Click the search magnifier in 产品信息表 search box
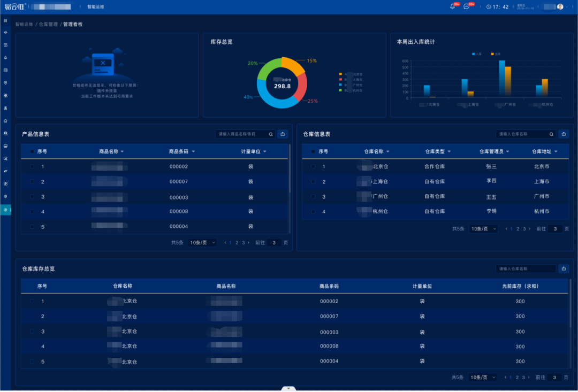The height and width of the screenshot is (392, 578). point(271,134)
